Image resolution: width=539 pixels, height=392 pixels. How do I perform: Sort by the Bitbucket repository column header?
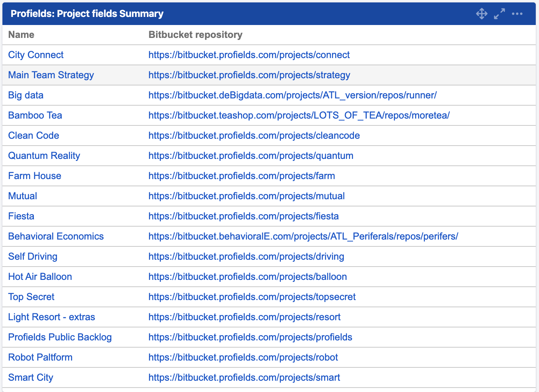195,35
